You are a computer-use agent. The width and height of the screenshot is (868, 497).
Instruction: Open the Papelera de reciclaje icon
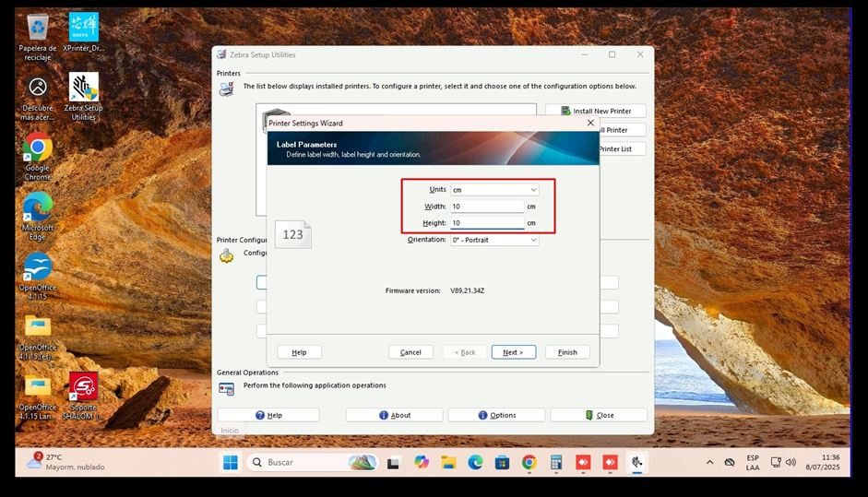pyautogui.click(x=38, y=28)
